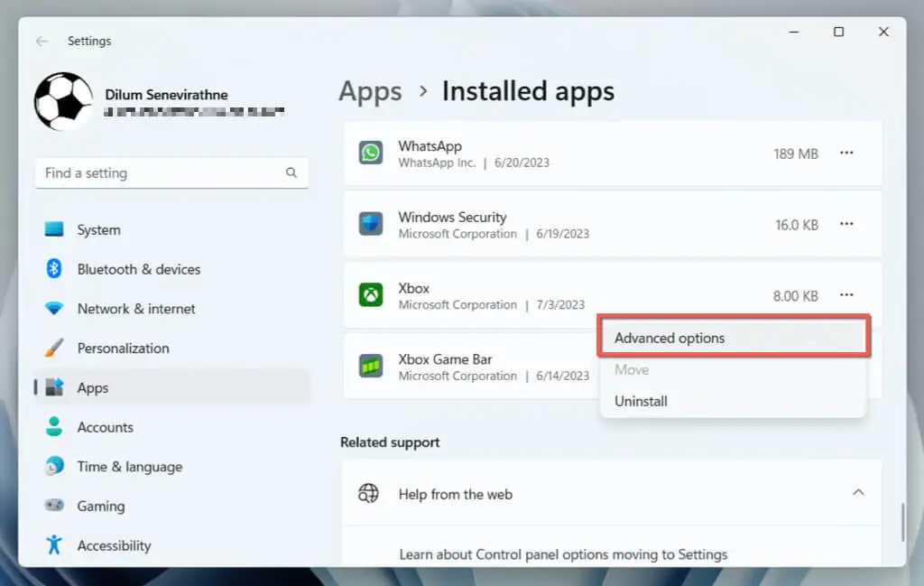Choose Uninstall from the context menu
This screenshot has width=924, height=586.
coord(734,402)
